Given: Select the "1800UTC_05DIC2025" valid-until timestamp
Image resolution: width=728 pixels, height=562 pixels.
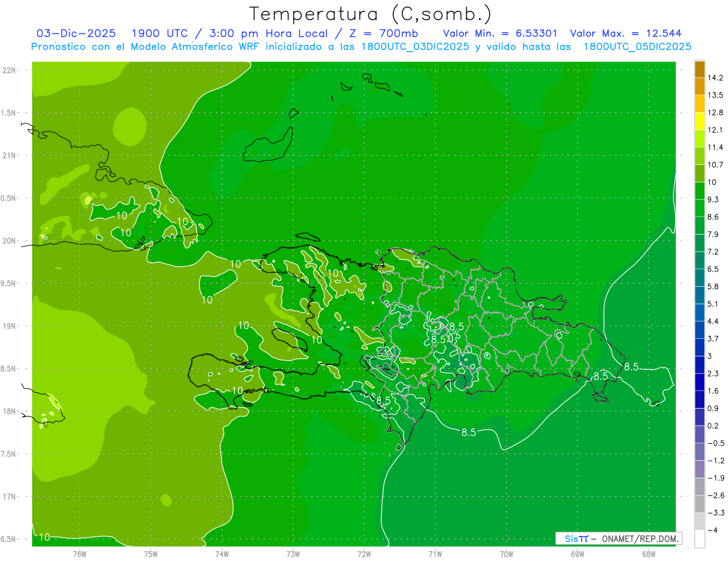Looking at the screenshot, I should 637,47.
